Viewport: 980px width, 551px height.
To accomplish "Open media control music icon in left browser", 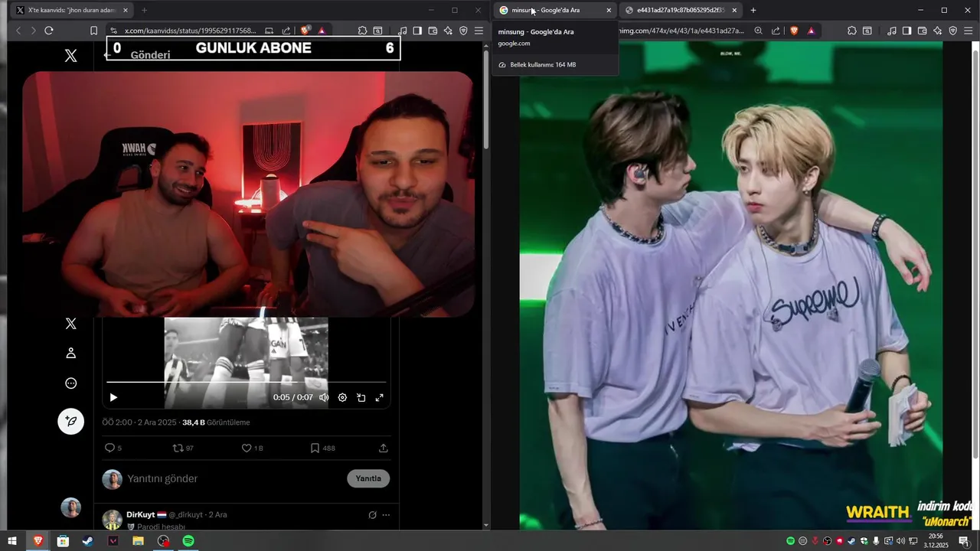I will 402,31.
